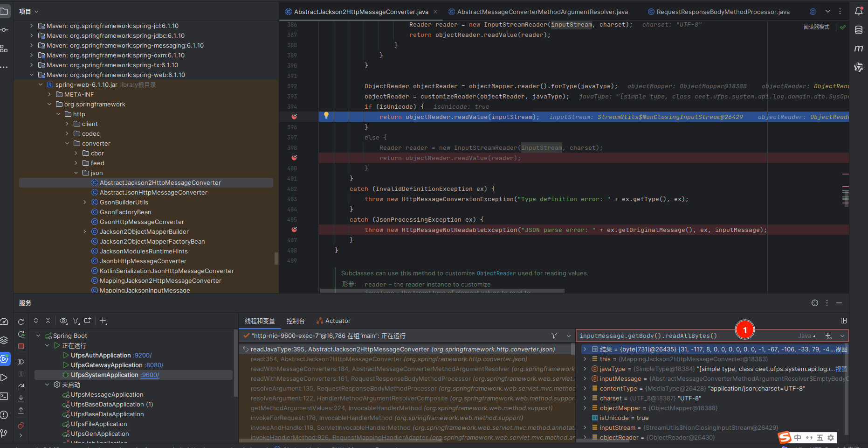Open the Problems tool window icon

pyautogui.click(x=4, y=415)
